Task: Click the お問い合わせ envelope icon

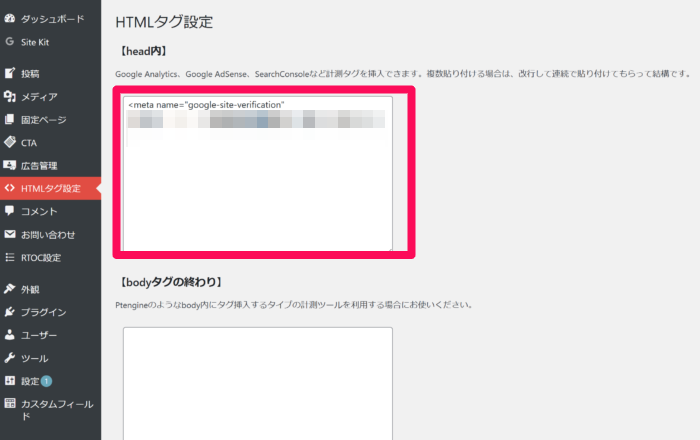Action: point(9,234)
